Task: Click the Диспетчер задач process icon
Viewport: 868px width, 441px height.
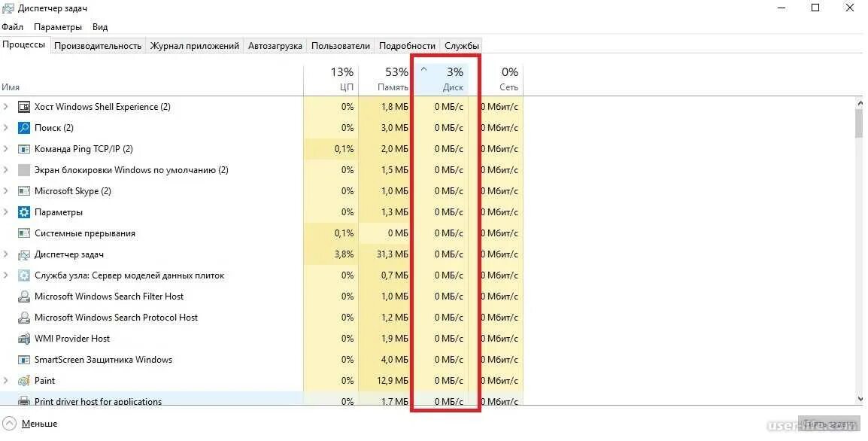Action: [x=24, y=255]
